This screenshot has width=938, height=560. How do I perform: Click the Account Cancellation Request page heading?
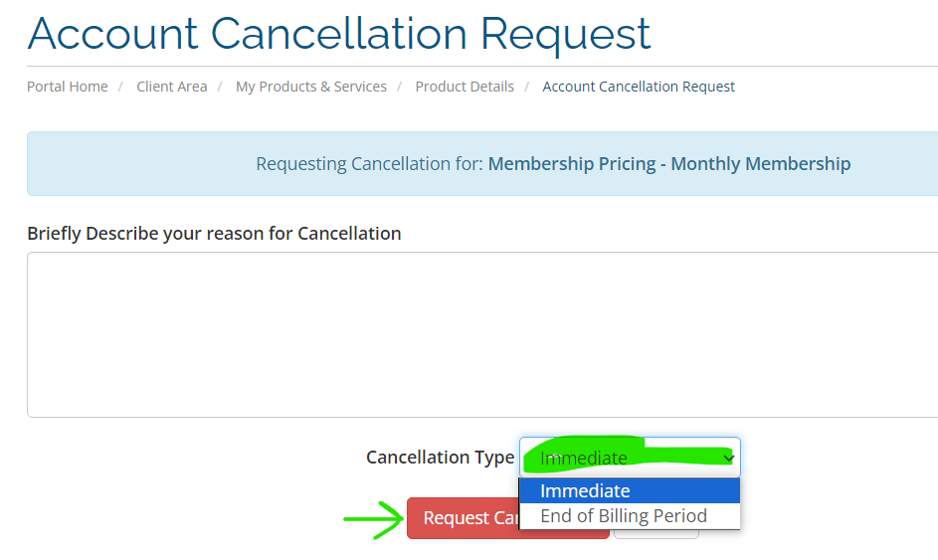coord(339,34)
